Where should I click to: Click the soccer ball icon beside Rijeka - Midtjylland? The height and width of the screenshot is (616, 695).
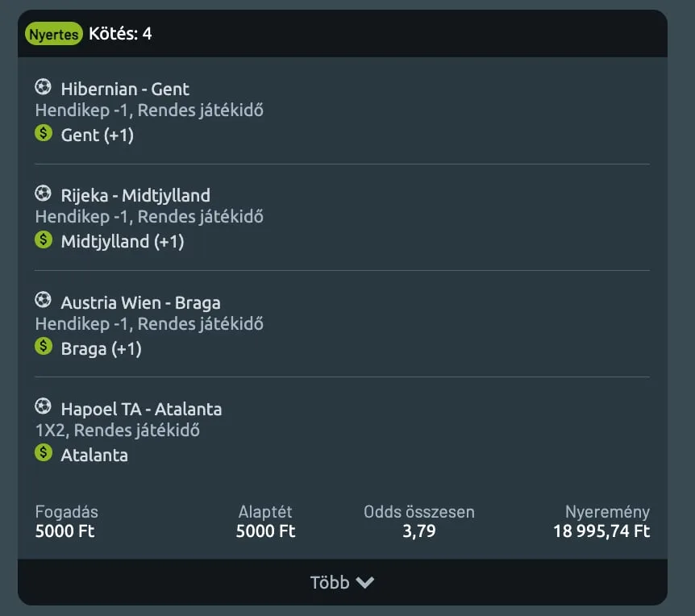[43, 193]
